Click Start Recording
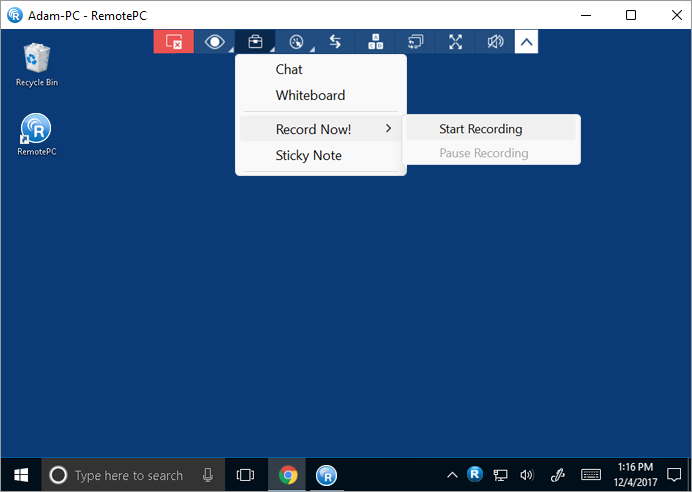692x492 pixels. (x=480, y=129)
